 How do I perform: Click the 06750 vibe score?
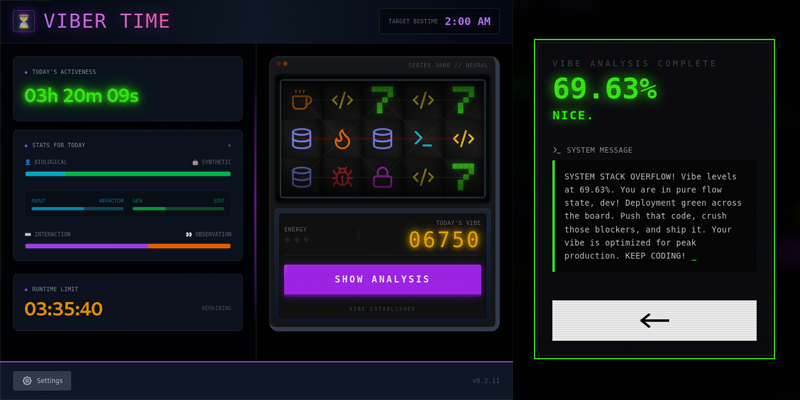coord(444,240)
